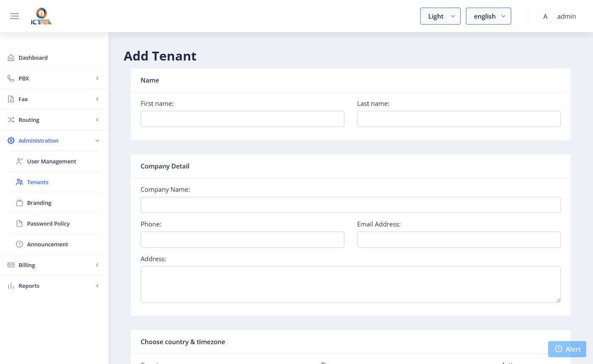The image size is (593, 364).
Task: Click the Company Detail section title
Action: (x=165, y=166)
